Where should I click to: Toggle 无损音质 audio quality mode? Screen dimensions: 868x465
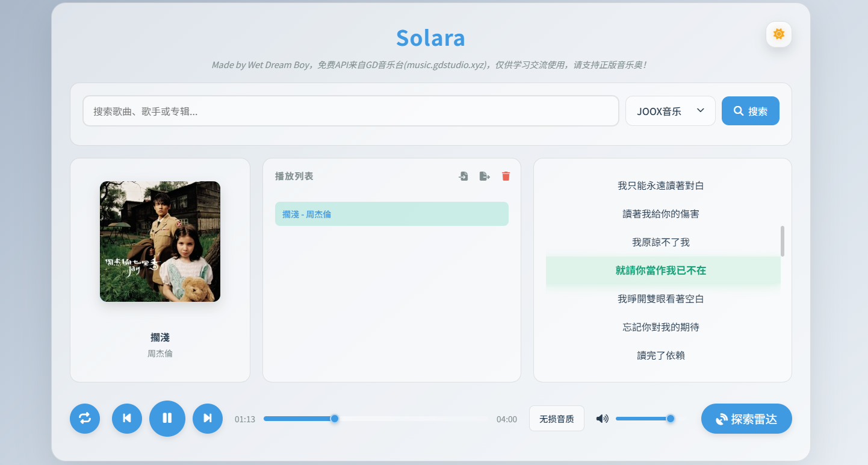point(556,418)
